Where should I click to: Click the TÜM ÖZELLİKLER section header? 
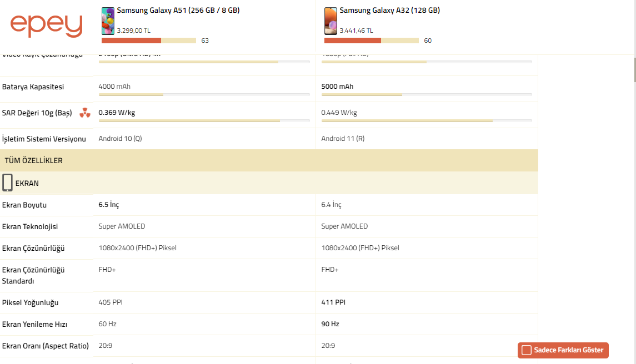coord(269,160)
